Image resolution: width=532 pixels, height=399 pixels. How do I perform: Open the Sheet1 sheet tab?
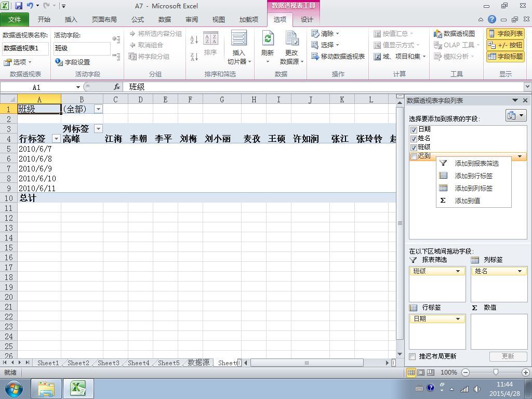point(48,363)
